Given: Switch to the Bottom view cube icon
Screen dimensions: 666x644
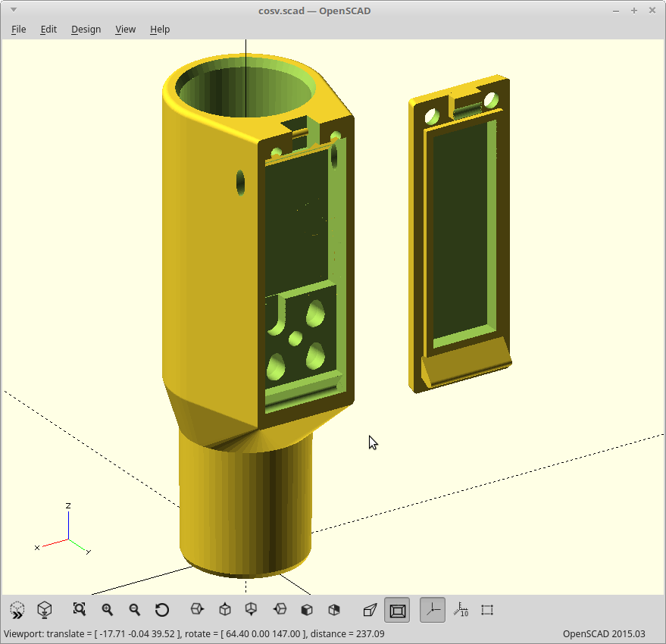Looking at the screenshot, I should coord(252,609).
